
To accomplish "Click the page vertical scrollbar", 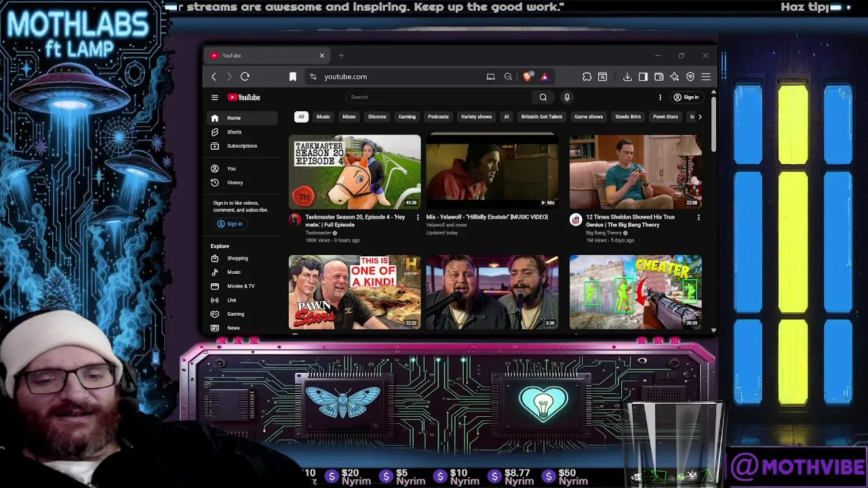I will click(713, 125).
